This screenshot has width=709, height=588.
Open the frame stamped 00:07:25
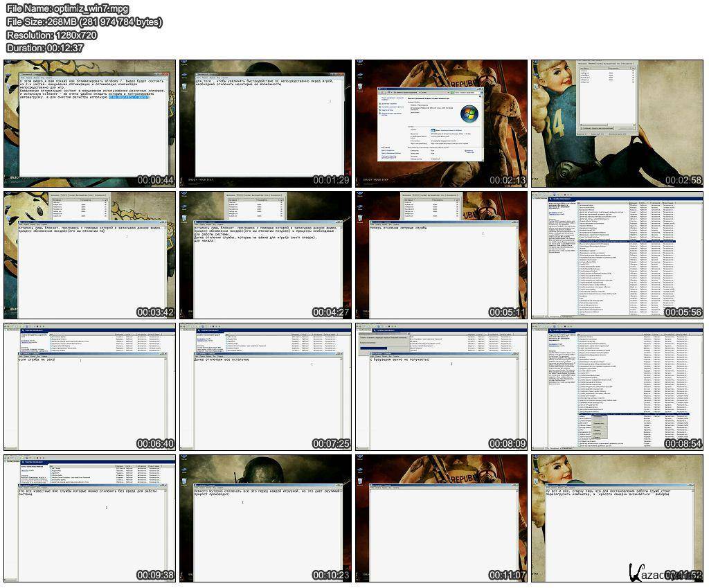point(265,386)
